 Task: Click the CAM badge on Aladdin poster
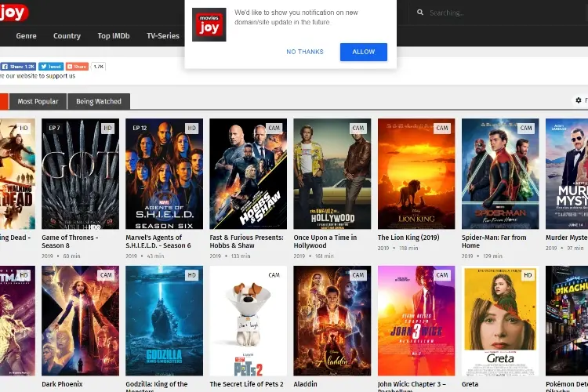[x=358, y=275]
